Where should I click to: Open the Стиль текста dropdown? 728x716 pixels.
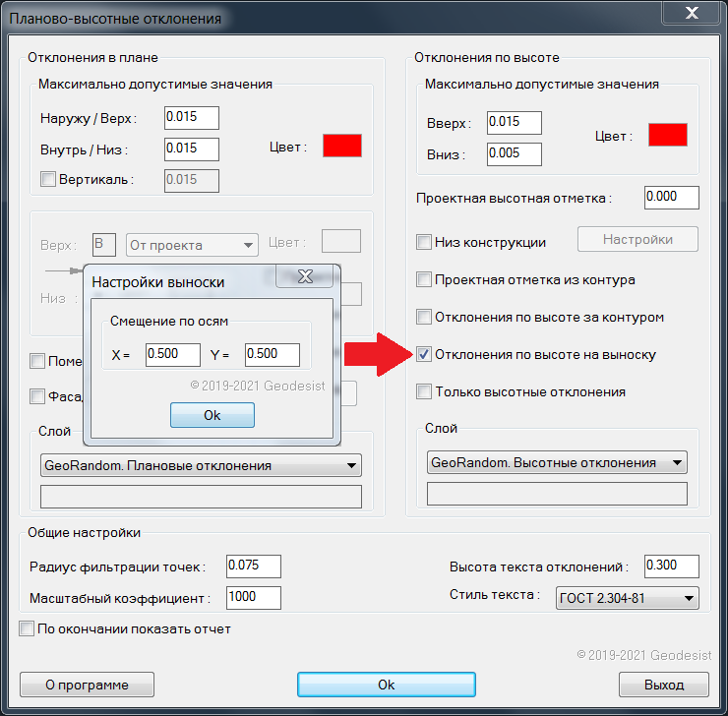[627, 597]
